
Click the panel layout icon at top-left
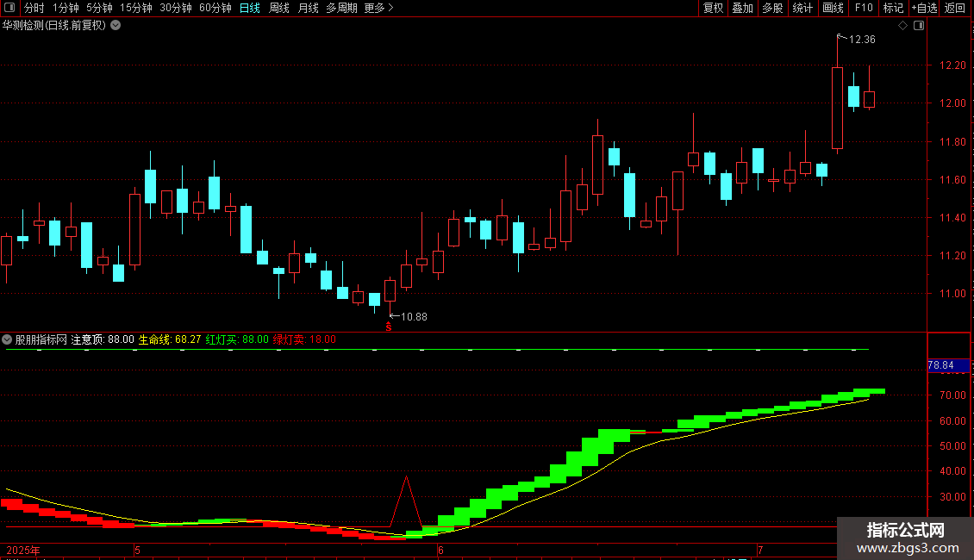point(9,8)
